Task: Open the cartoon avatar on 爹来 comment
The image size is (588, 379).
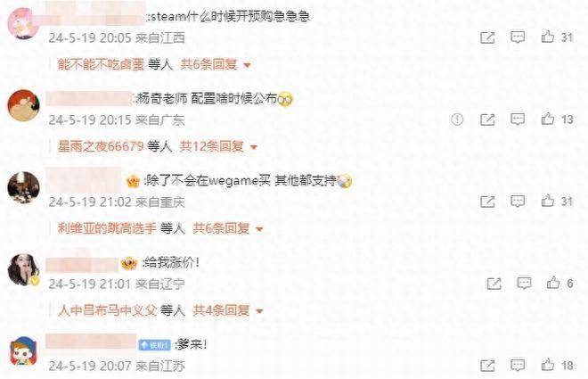Action: coord(23,351)
